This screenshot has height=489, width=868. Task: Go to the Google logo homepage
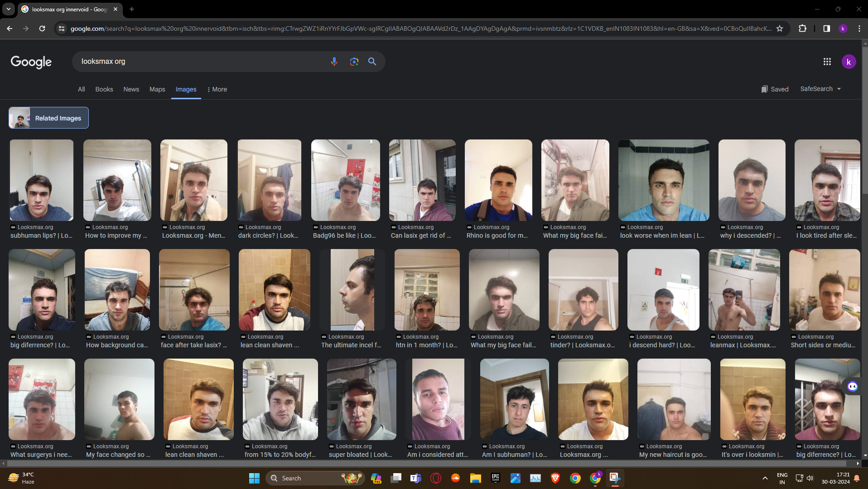point(31,62)
